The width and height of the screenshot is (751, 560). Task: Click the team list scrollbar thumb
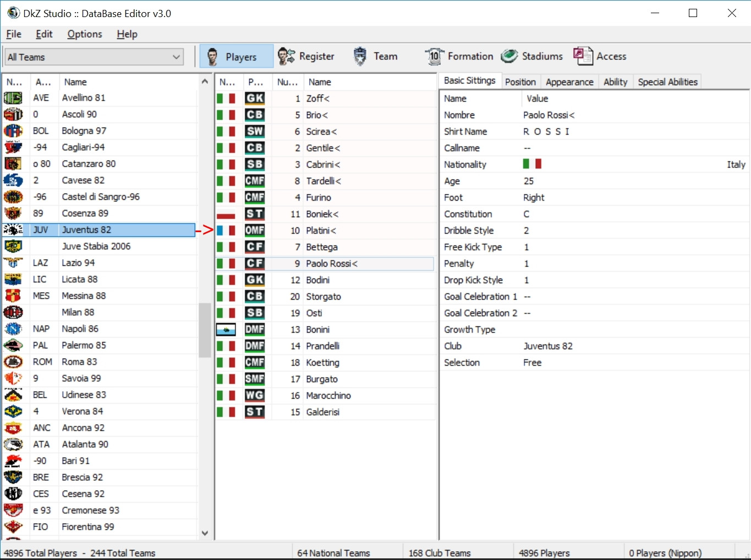(205, 330)
